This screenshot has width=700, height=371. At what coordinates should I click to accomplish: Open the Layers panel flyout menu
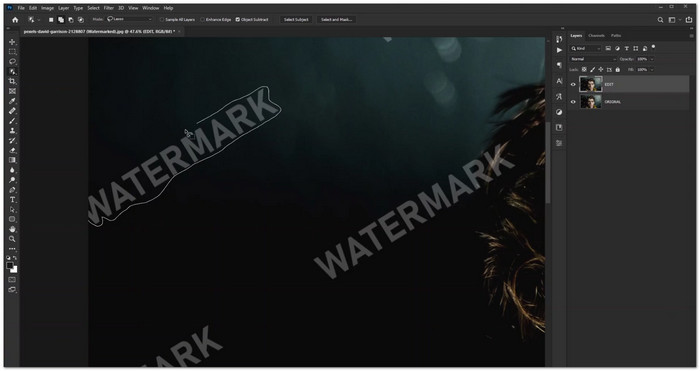click(692, 36)
